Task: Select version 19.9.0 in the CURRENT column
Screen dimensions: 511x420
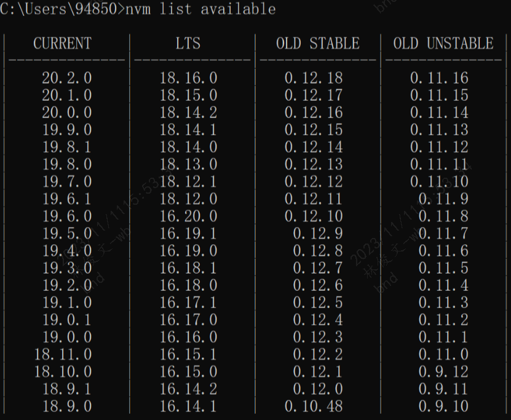Action: [67, 130]
